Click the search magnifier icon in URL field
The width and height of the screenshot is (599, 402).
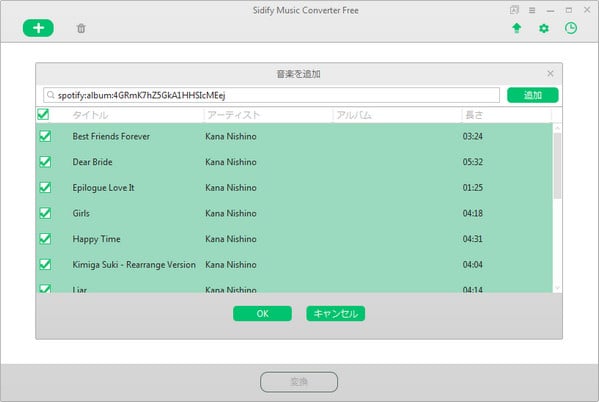[51, 95]
